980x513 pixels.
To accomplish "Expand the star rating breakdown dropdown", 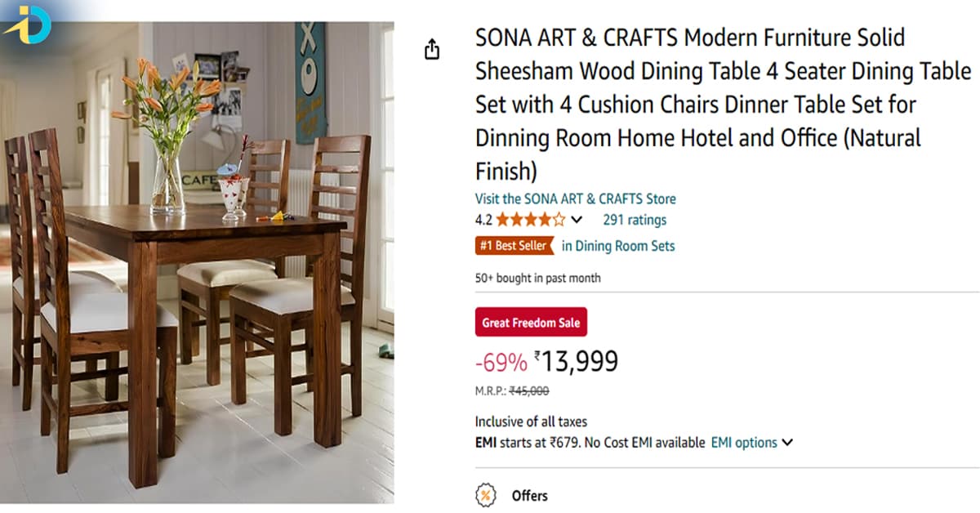I will [x=577, y=219].
